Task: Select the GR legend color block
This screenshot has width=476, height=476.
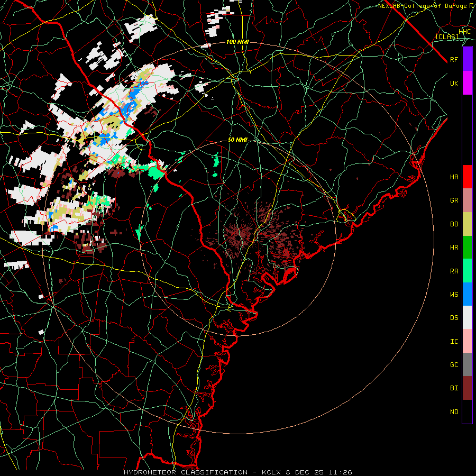Action: coord(467,200)
